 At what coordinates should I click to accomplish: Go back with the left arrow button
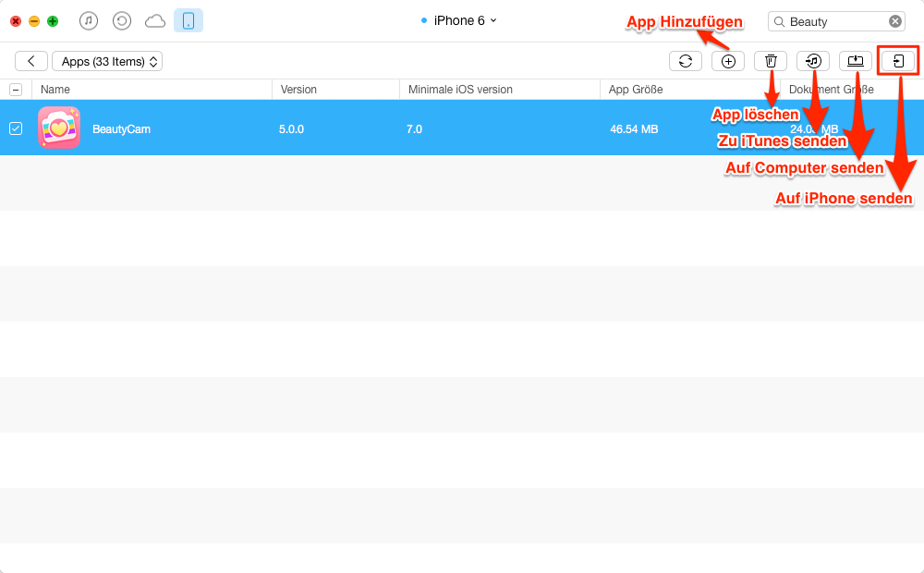click(x=31, y=61)
